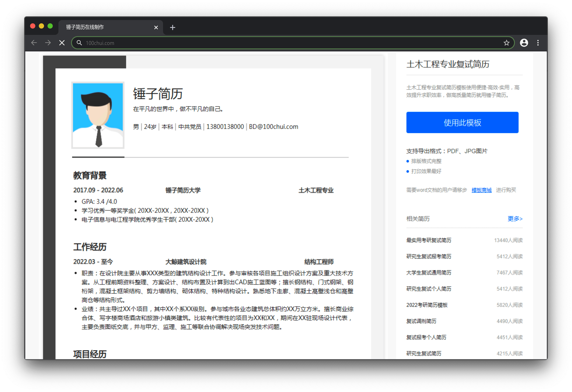
Task: Click the 支持导出格式：PDF、JPG图片 text
Action: click(x=447, y=151)
